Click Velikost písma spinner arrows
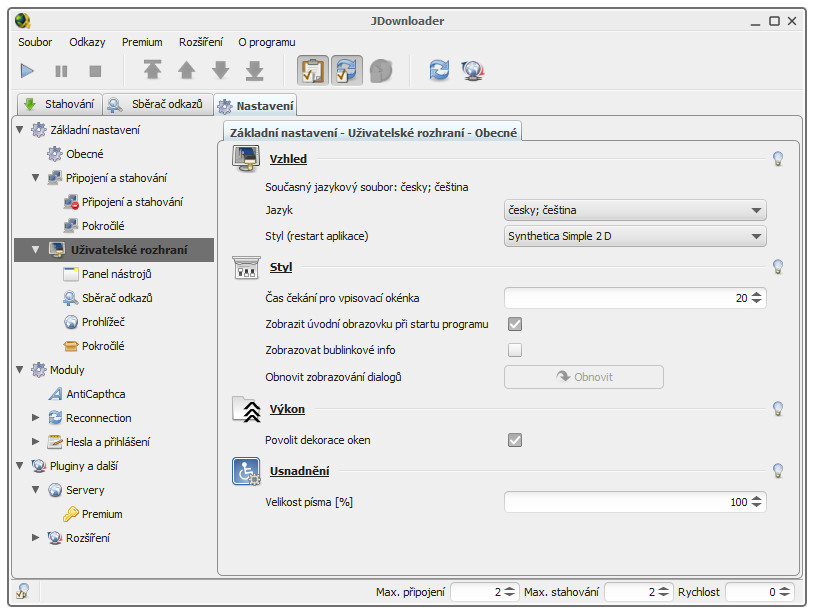Screen dimensions: 814x613 click(756, 502)
